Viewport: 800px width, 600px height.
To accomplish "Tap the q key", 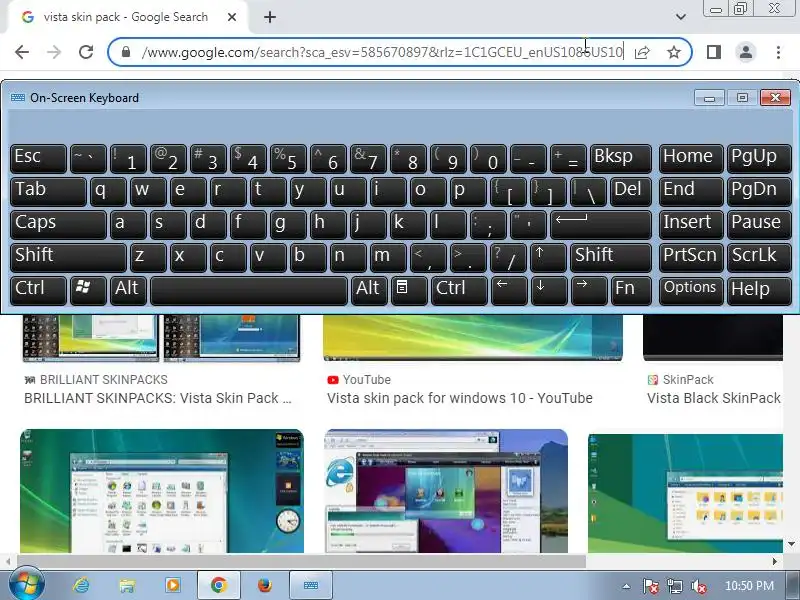I will [x=108, y=192].
